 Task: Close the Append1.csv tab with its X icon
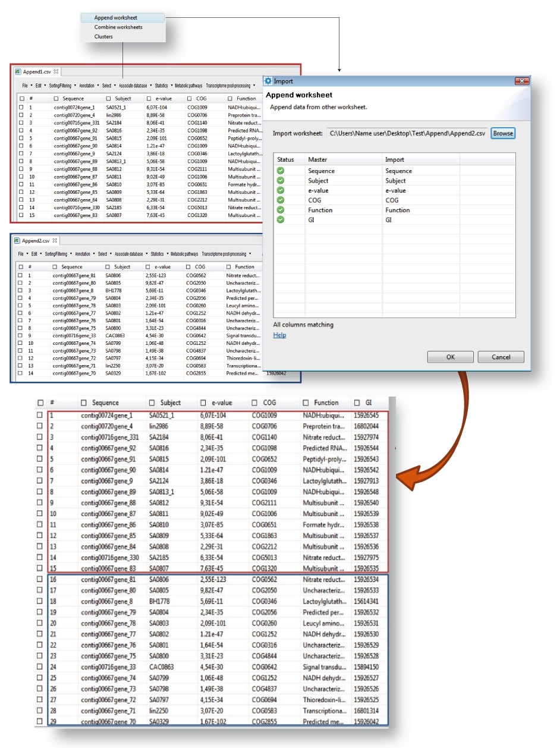(56, 71)
